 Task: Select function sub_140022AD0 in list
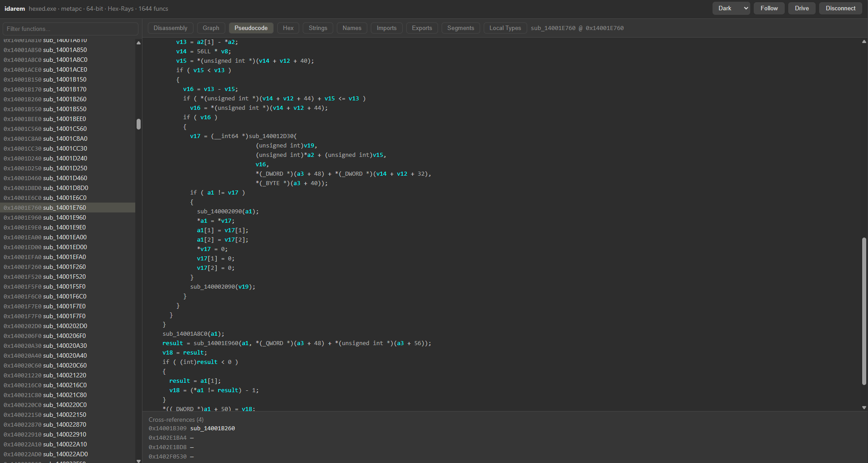tap(68, 454)
